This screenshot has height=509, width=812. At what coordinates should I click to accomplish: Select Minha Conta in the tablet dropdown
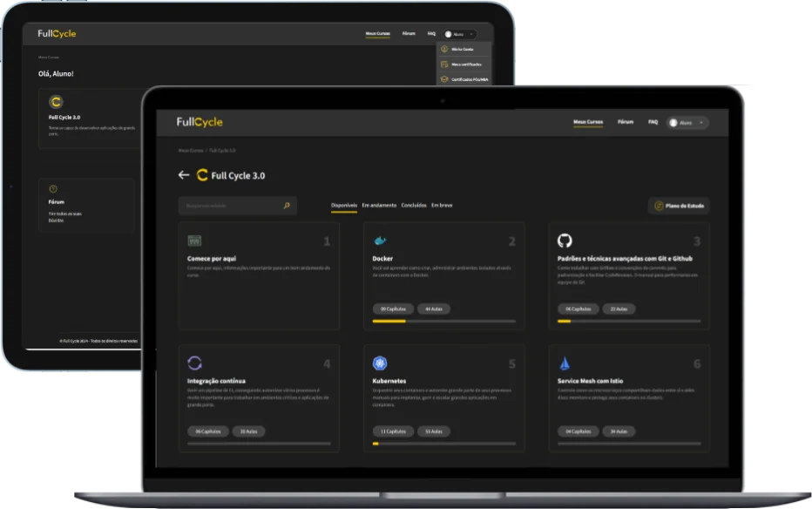463,49
